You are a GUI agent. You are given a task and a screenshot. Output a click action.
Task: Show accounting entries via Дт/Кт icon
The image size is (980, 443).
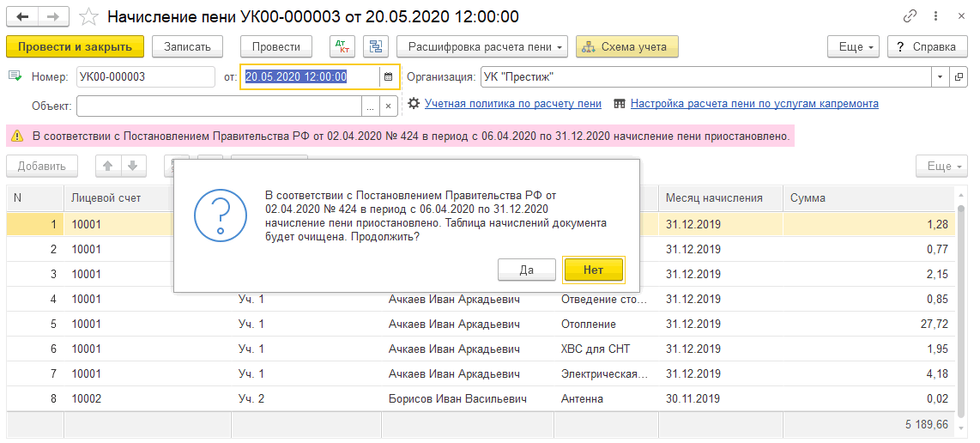click(x=342, y=46)
